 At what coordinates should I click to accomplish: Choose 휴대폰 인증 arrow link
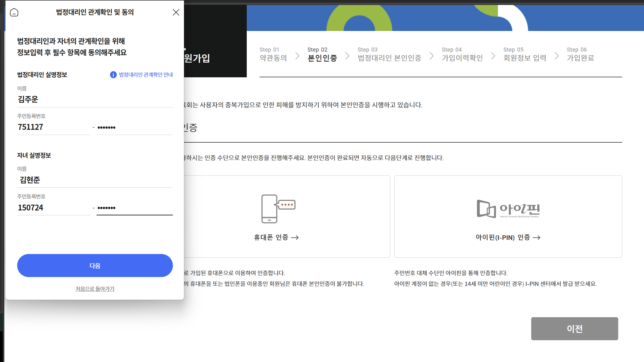pos(276,237)
